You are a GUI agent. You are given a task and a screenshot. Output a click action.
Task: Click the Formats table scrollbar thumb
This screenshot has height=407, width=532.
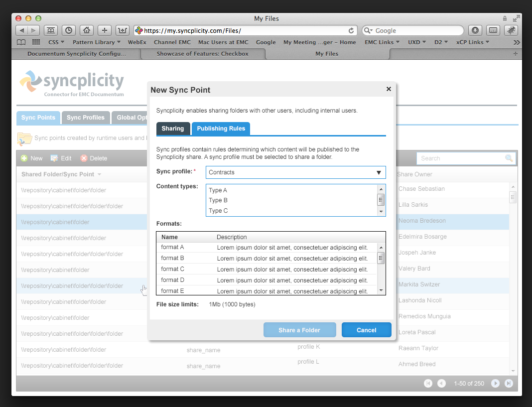pyautogui.click(x=381, y=258)
